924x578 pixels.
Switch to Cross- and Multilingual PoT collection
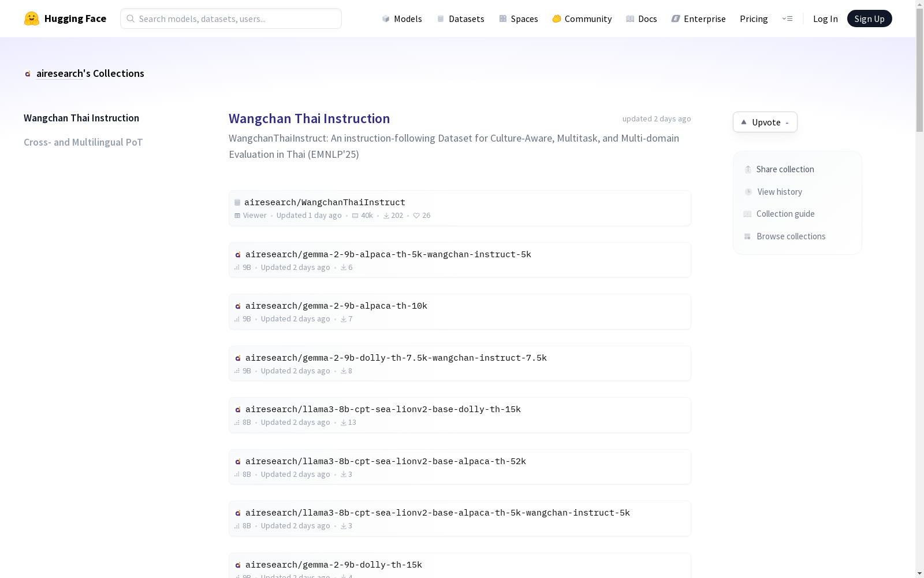pyautogui.click(x=83, y=142)
